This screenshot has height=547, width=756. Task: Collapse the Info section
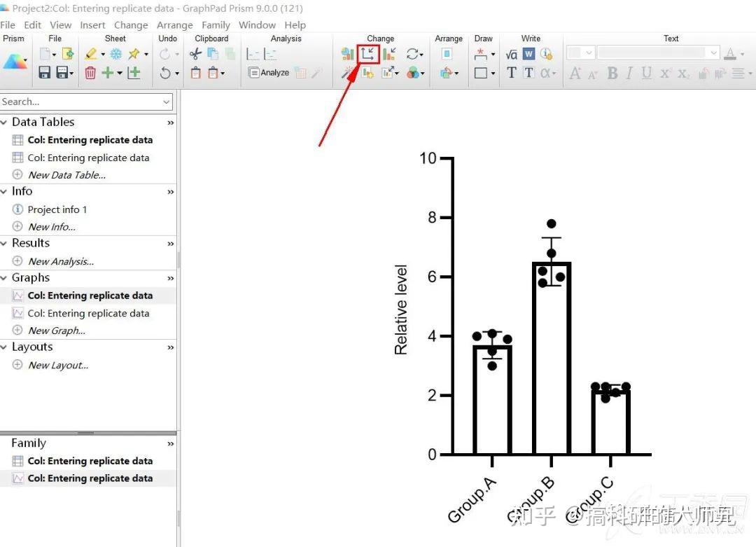tap(4, 191)
